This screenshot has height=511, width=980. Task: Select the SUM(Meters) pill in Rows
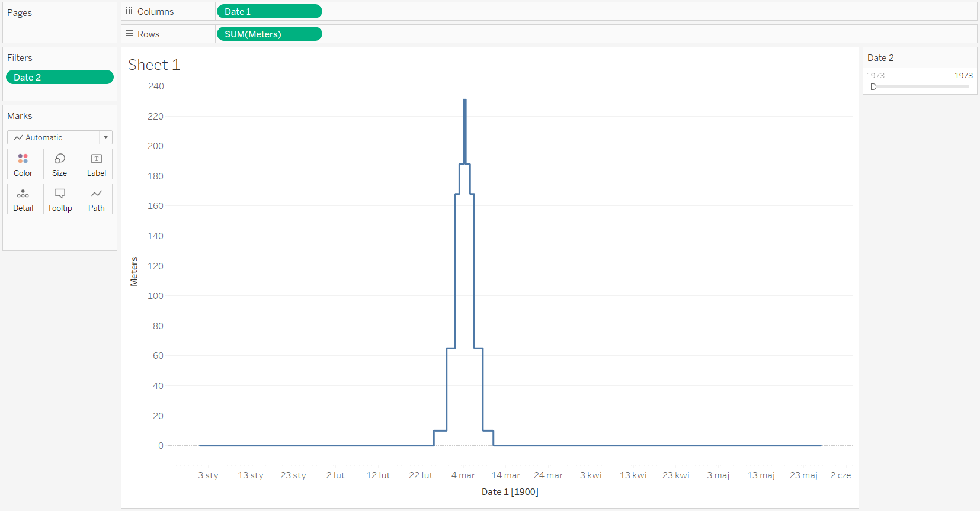[269, 34]
